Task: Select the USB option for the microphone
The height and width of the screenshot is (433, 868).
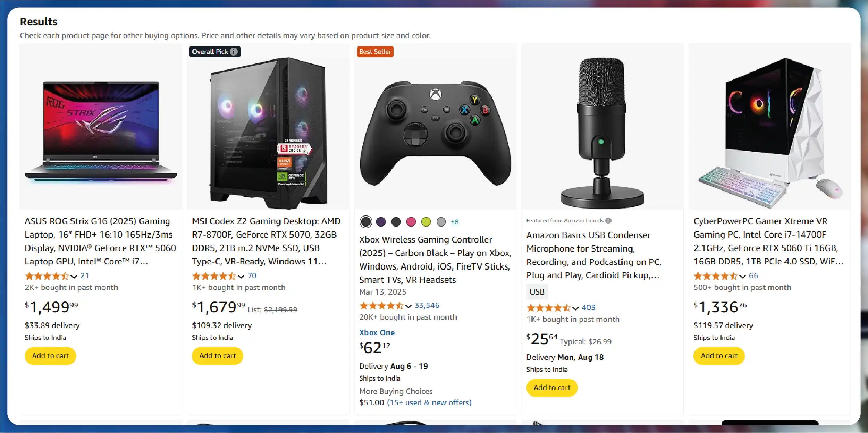Action: 537,292
